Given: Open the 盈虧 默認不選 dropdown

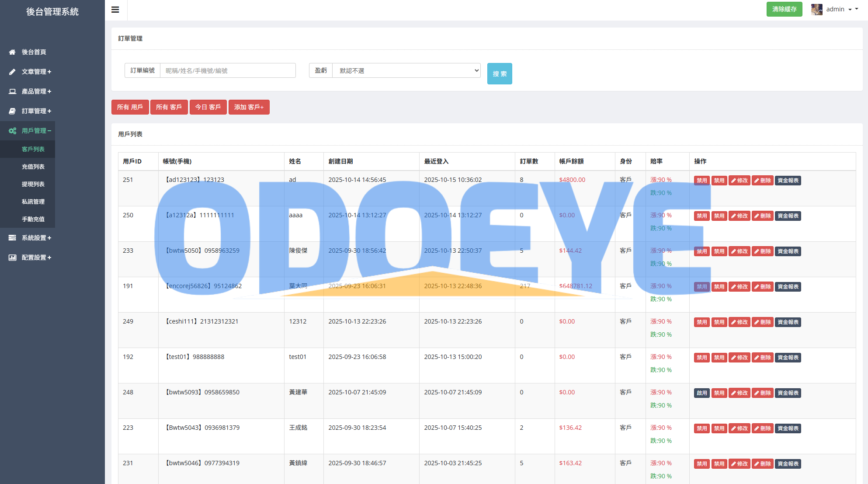Looking at the screenshot, I should pos(406,70).
